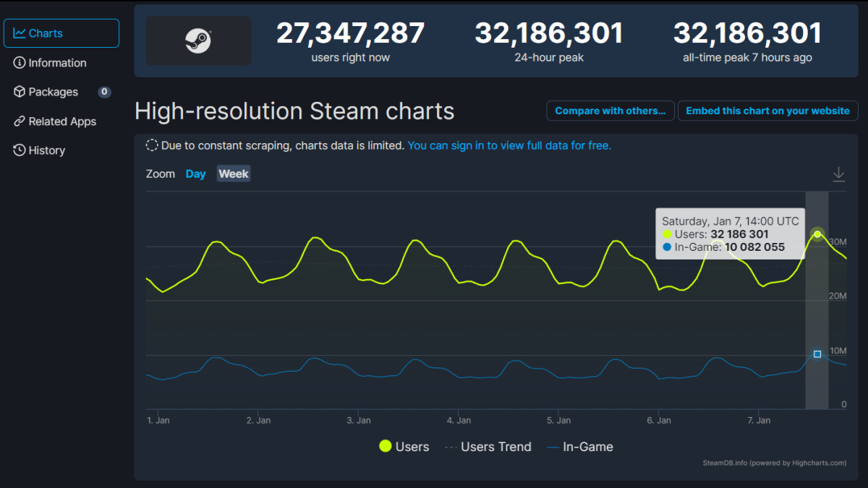
Task: Click the Packages zero-count badge
Action: 103,92
